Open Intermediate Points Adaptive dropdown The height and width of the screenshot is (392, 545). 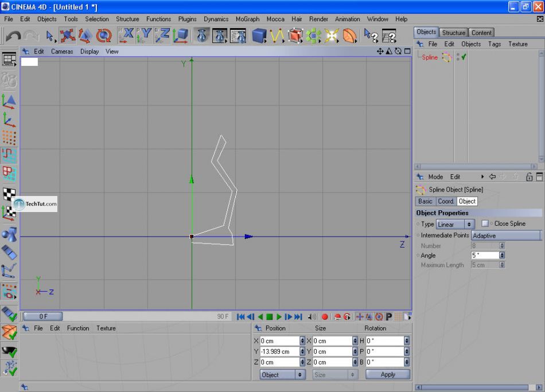pos(506,236)
